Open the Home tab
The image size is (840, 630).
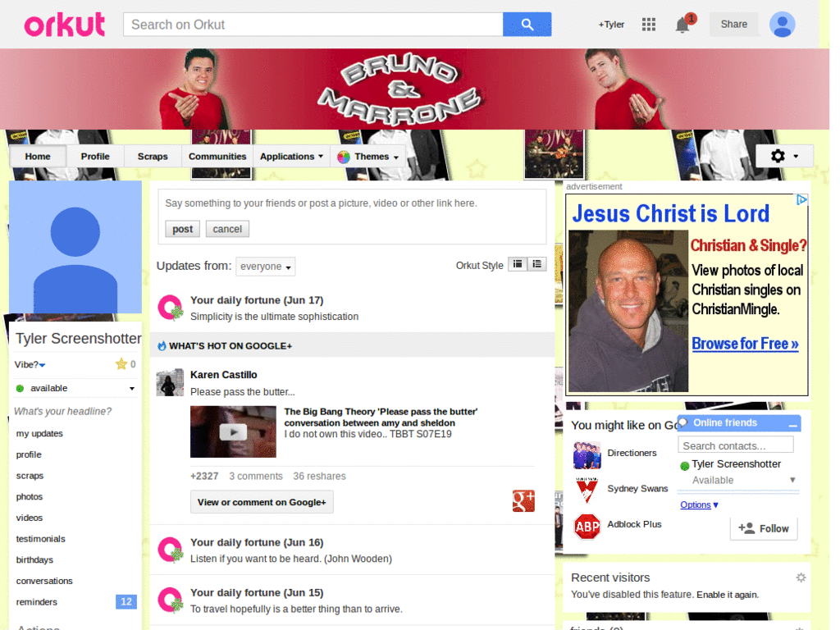coord(38,157)
